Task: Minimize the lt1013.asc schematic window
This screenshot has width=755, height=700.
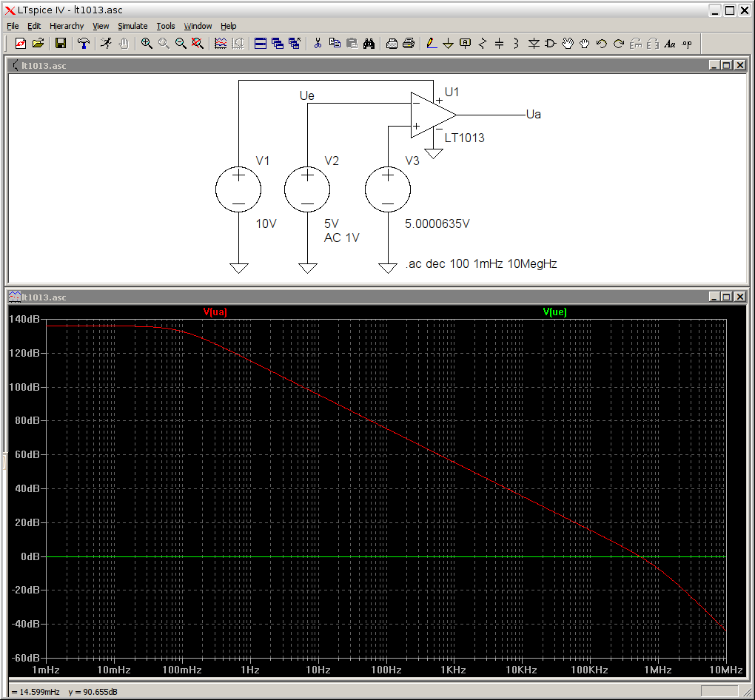Action: tap(714, 65)
